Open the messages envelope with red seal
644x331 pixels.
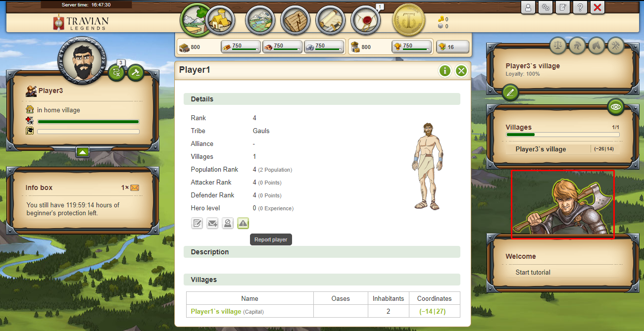(365, 20)
